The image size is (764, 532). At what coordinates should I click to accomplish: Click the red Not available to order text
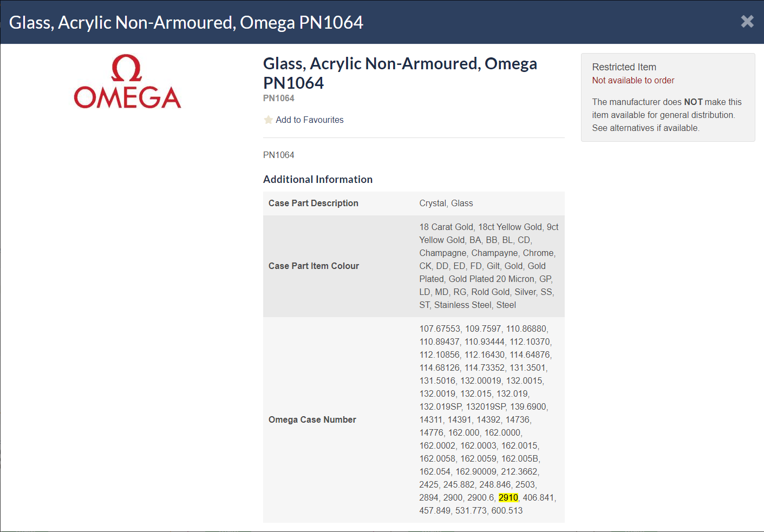point(633,80)
